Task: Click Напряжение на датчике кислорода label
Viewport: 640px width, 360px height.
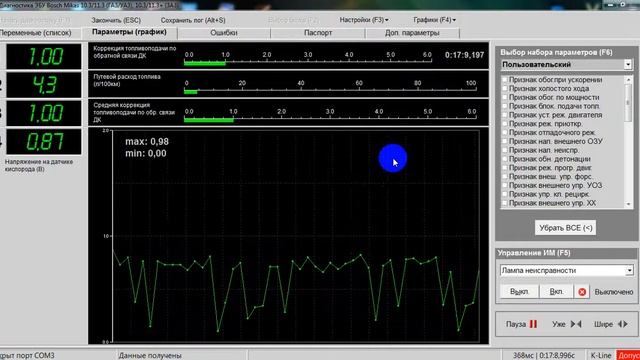Action: (39, 165)
